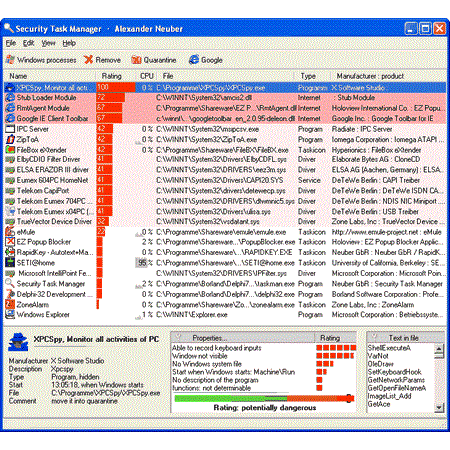Screen dimensions: 450x450
Task: Click the 72 rating bar for Stub Loader
Action: (x=111, y=98)
